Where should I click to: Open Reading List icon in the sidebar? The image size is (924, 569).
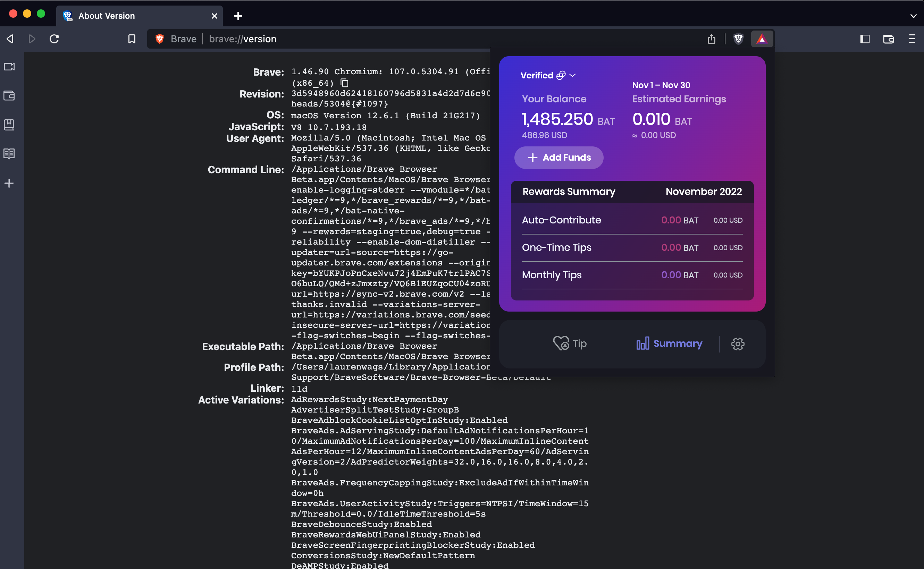click(9, 154)
